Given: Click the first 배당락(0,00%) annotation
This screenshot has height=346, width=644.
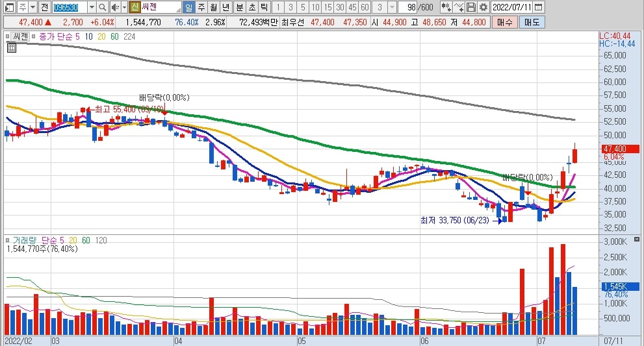Looking at the screenshot, I should (164, 97).
